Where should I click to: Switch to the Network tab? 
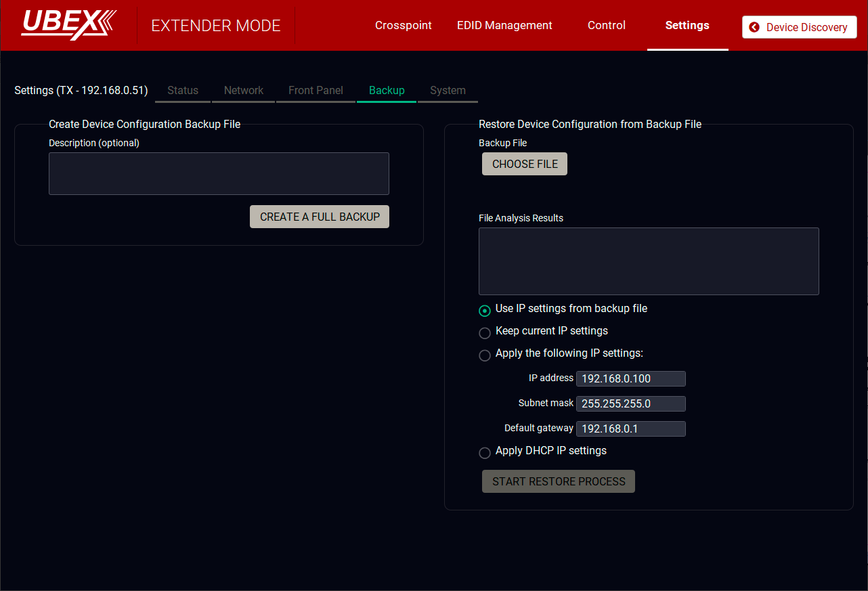244,91
